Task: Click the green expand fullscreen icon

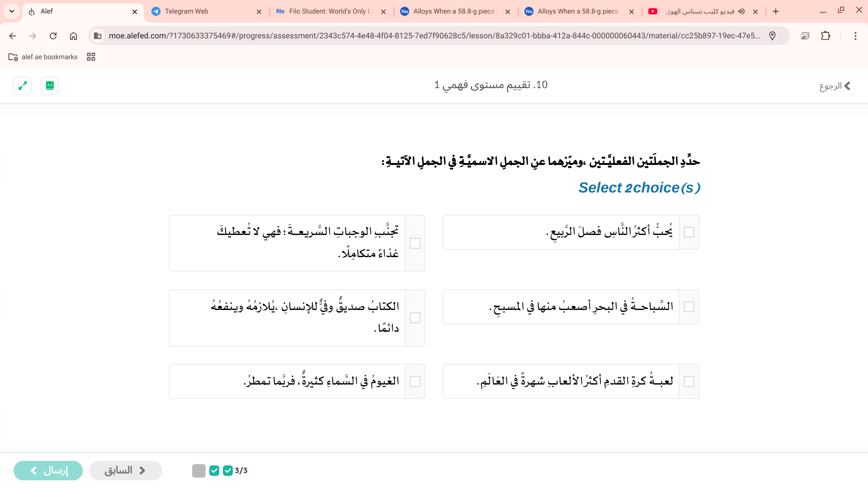Action: click(x=23, y=85)
